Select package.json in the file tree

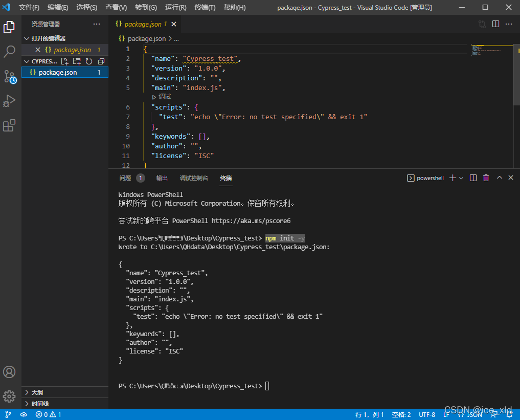58,73
